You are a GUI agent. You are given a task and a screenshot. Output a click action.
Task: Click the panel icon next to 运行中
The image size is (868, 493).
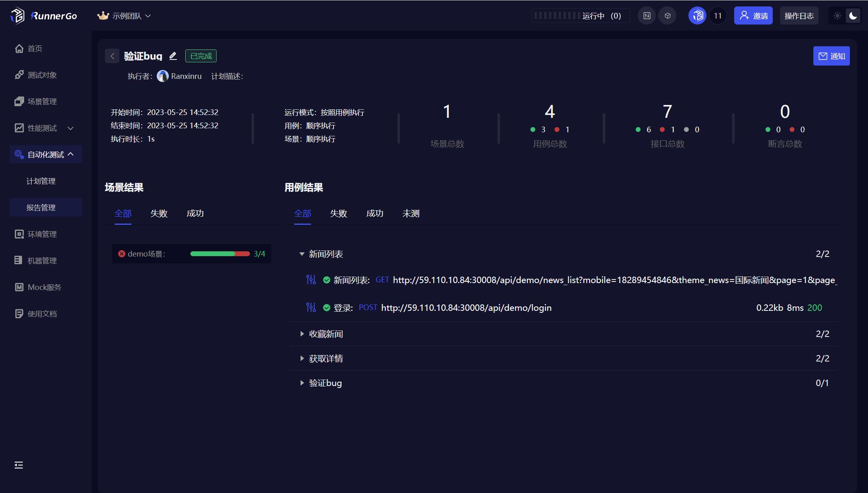point(647,16)
